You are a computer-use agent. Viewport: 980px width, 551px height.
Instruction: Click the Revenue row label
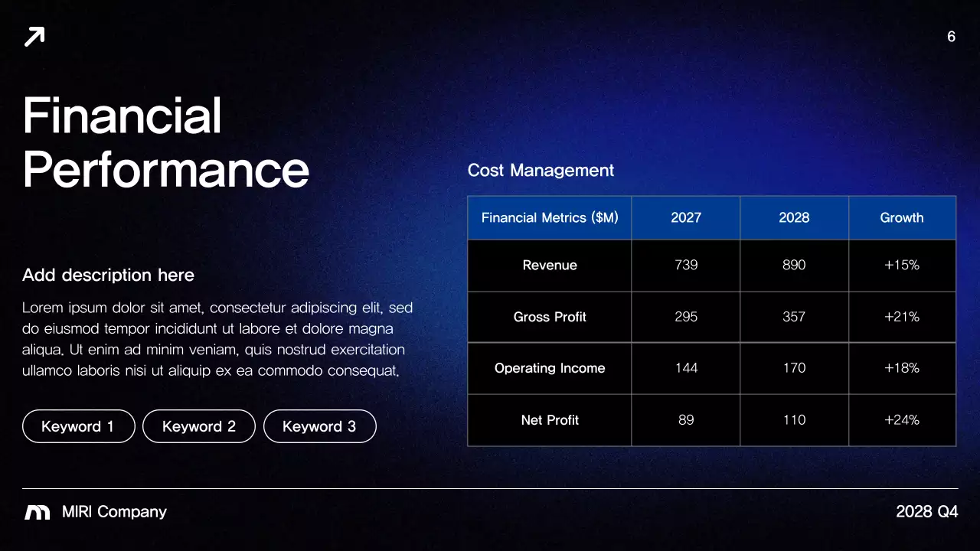549,265
